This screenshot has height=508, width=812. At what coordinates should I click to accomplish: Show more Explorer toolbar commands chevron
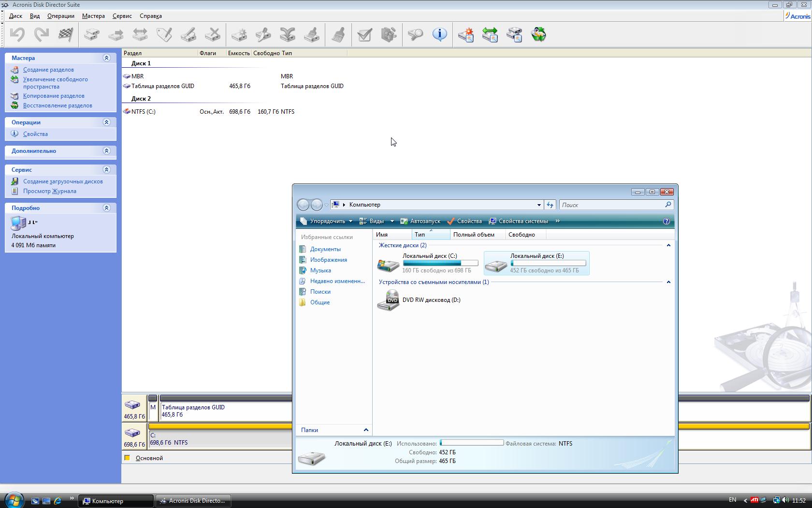557,221
